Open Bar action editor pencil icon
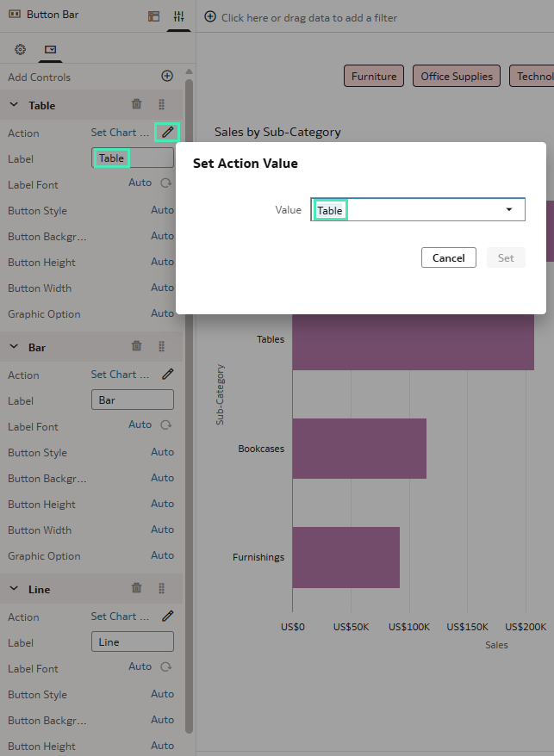The image size is (554, 756). (167, 375)
